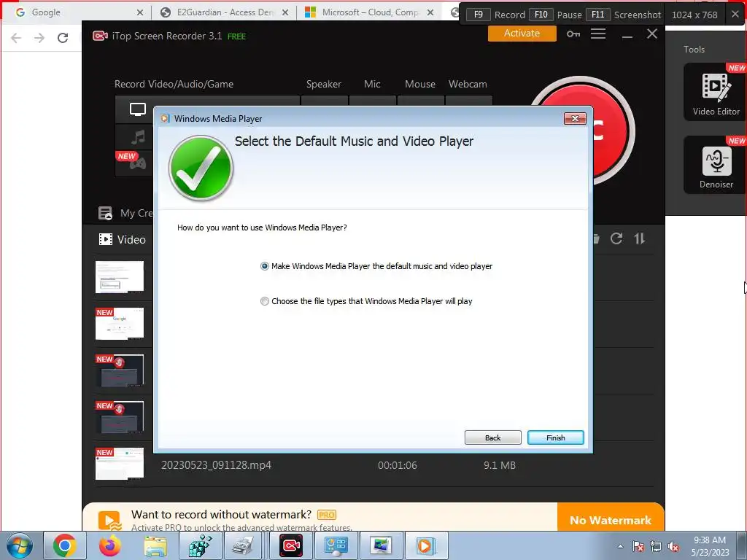Image resolution: width=747 pixels, height=560 pixels.
Task: Open the Control Panel taskbar icon
Action: tap(336, 545)
